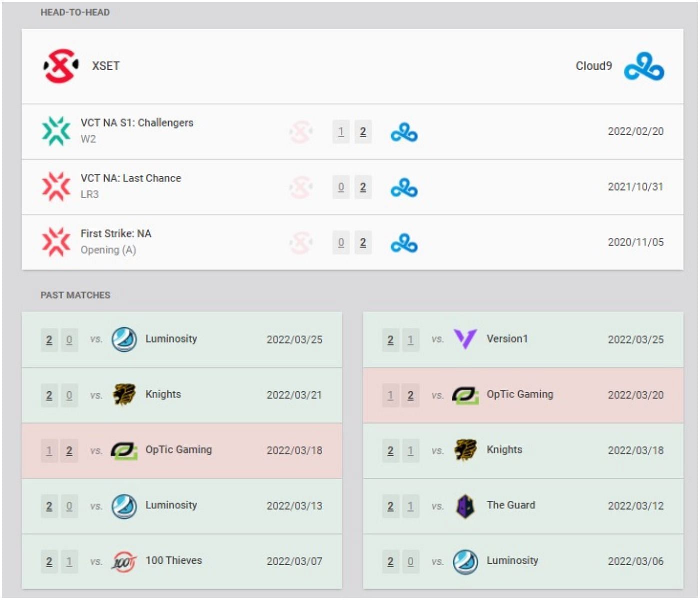
Task: Click date 2021/10/31
Action: tap(635, 187)
